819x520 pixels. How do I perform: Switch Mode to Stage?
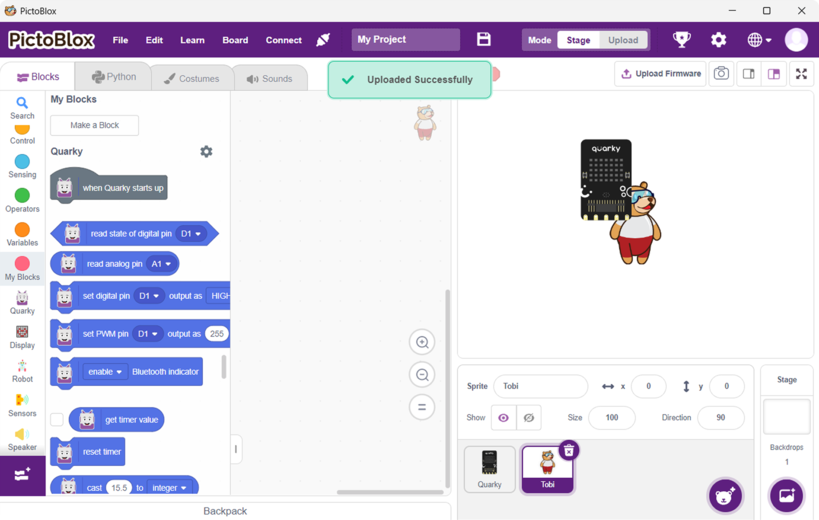[578, 40]
